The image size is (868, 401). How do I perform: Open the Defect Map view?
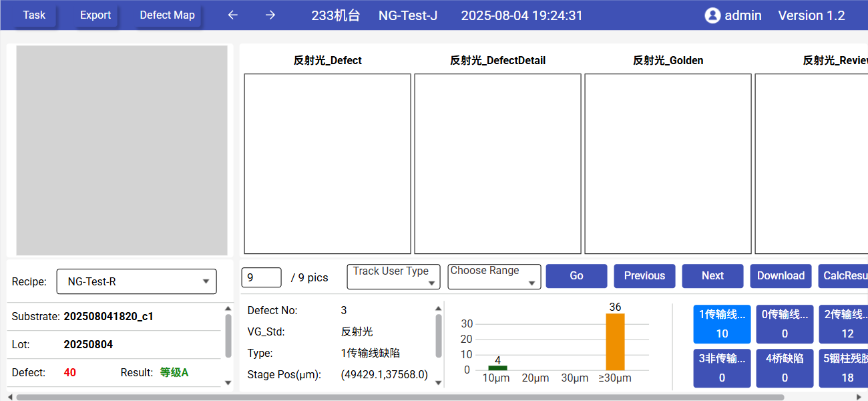[167, 15]
